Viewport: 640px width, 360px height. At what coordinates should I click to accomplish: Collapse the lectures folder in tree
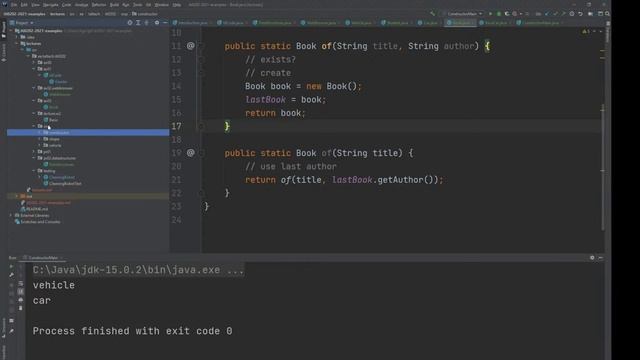[x=17, y=43]
